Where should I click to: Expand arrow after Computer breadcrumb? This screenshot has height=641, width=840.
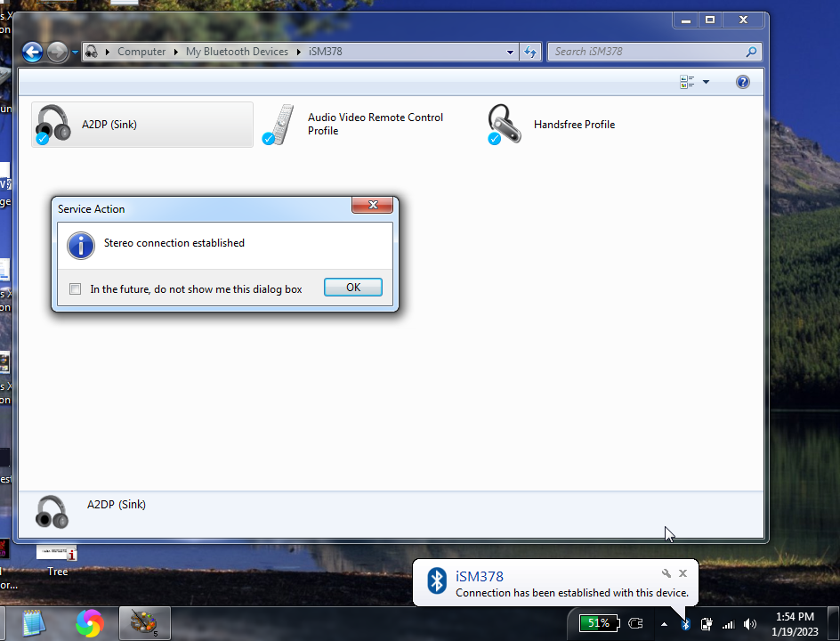pos(175,52)
